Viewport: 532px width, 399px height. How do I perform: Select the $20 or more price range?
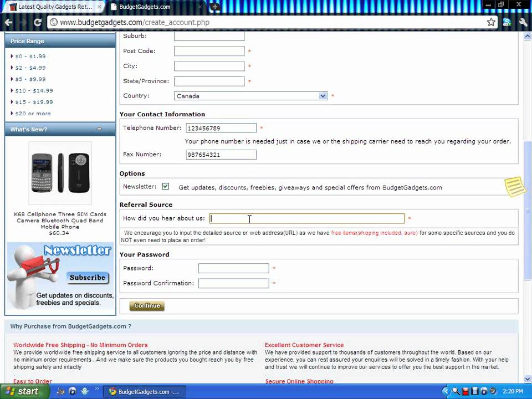pos(33,114)
